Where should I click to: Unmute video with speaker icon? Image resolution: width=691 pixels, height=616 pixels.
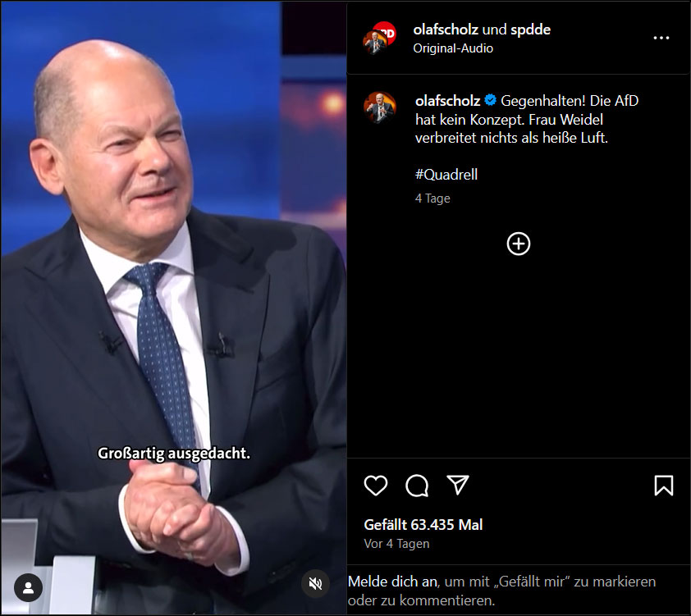(x=315, y=583)
